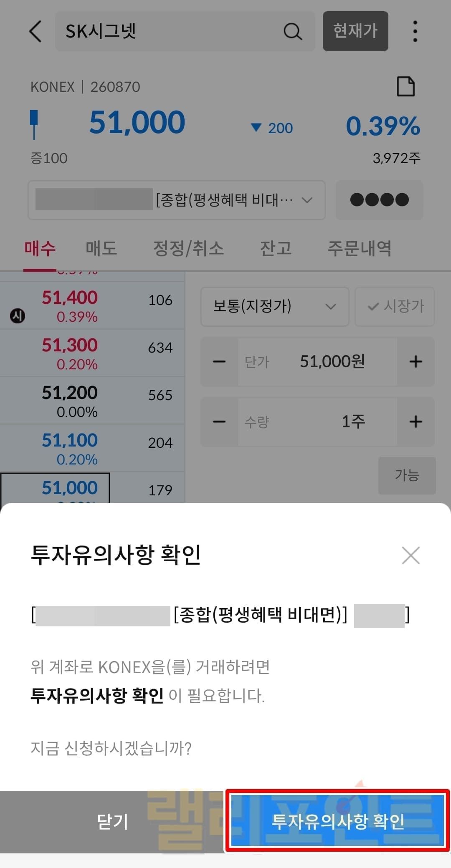The image size is (451, 868).
Task: Open the 주문내역 tab
Action: [359, 249]
